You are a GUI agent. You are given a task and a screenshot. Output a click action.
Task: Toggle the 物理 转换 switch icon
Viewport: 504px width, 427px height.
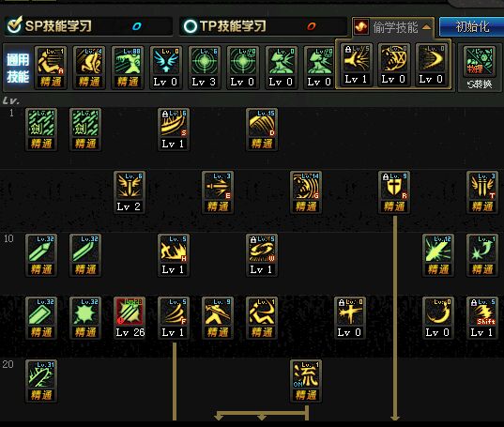pyautogui.click(x=480, y=67)
